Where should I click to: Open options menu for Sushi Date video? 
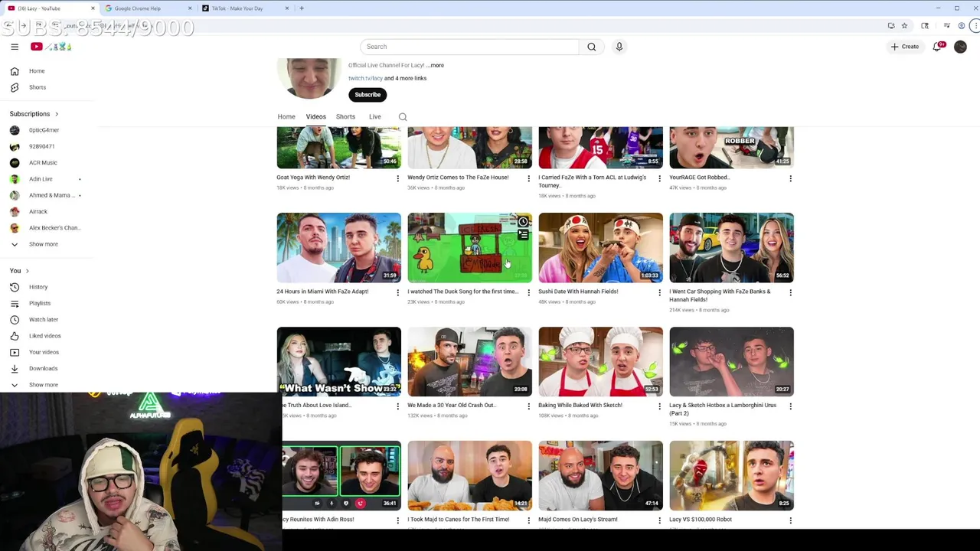click(659, 292)
